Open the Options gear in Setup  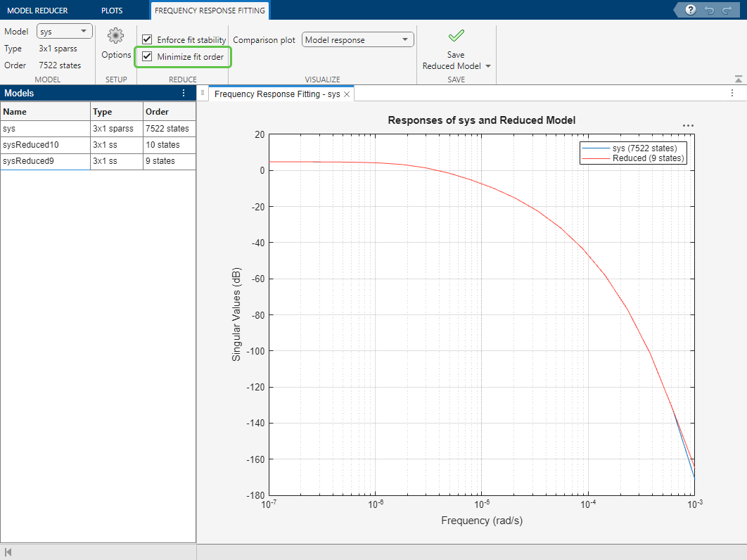pos(116,36)
